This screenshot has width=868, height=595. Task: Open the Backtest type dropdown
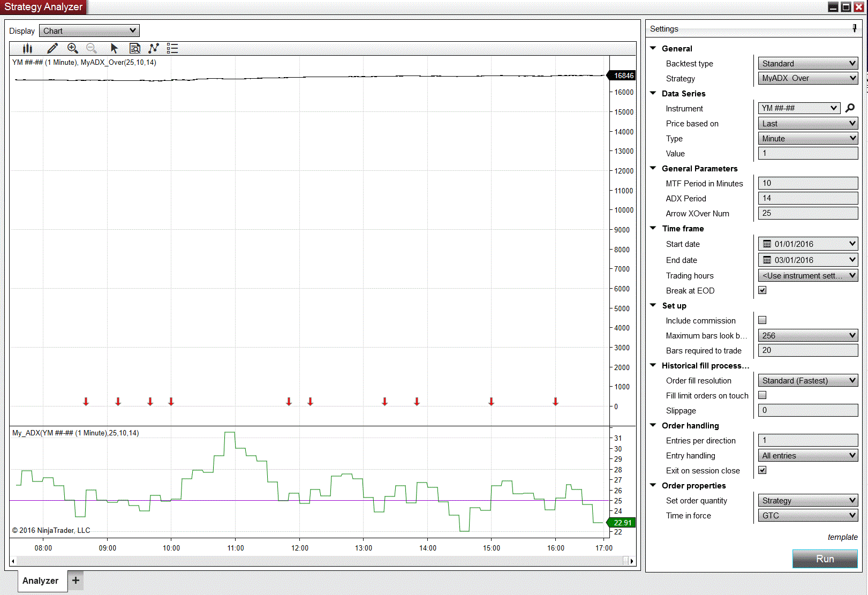(808, 64)
